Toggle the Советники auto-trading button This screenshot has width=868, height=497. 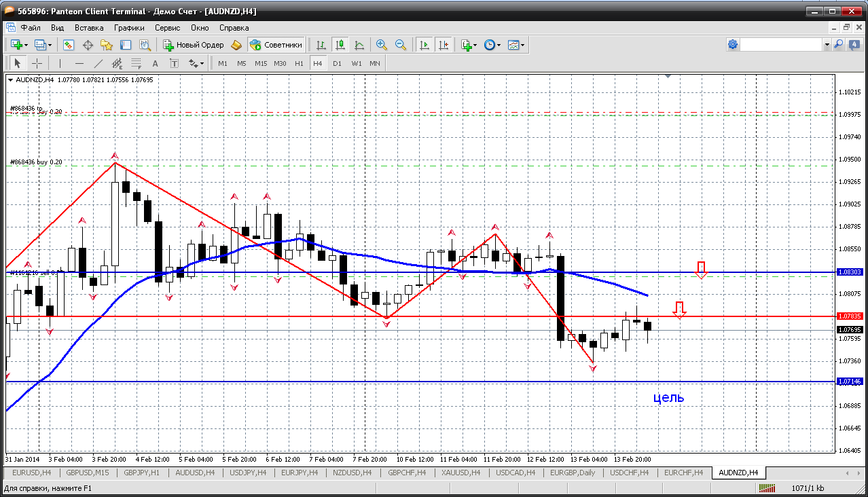pos(276,45)
